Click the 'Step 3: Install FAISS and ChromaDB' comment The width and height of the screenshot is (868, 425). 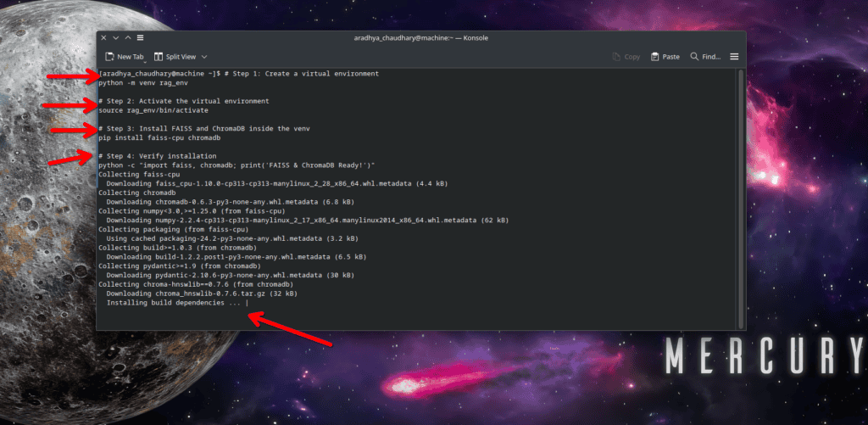pyautogui.click(x=204, y=129)
